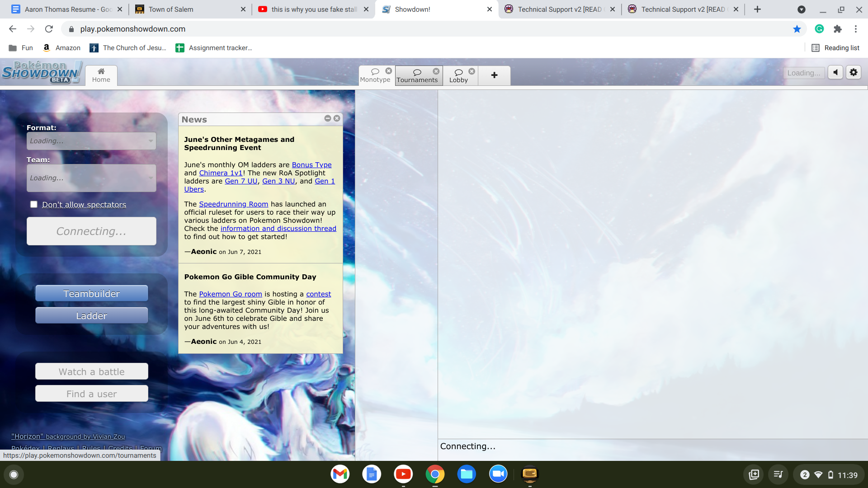Open the launcher circle button
The height and width of the screenshot is (488, 868).
14,474
